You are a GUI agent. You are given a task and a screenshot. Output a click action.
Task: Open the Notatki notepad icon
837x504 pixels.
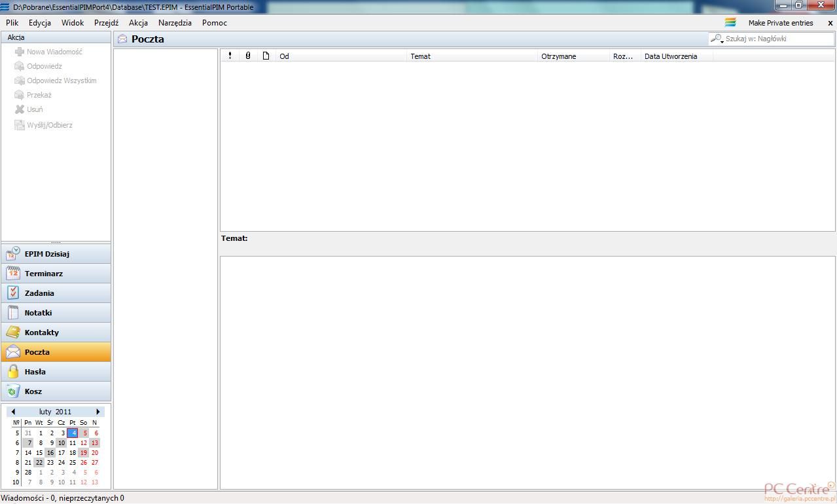click(13, 313)
